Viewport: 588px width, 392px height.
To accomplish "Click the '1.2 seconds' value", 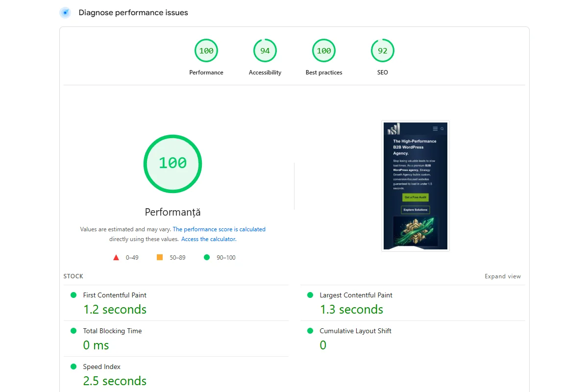I will coord(115,310).
